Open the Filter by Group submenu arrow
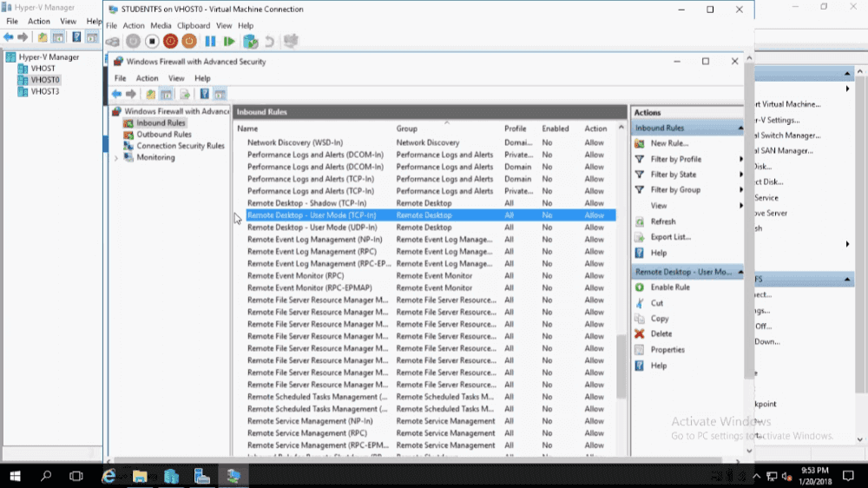 tap(740, 190)
